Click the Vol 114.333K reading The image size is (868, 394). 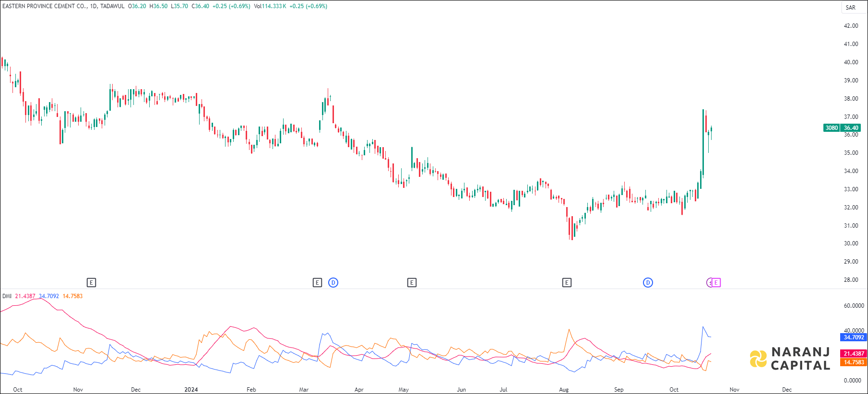coord(270,6)
